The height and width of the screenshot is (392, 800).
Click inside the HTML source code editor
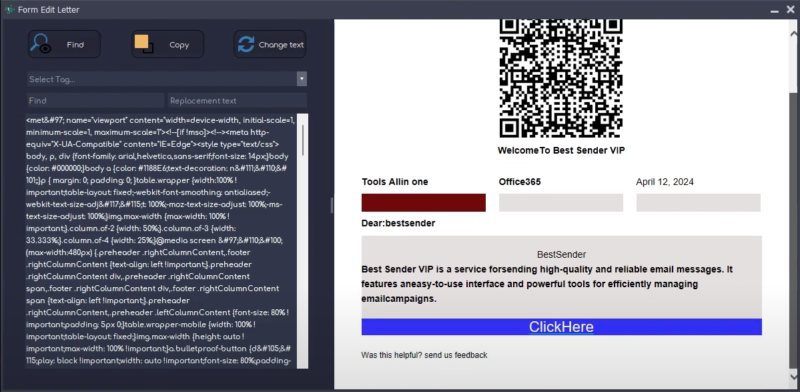(x=161, y=241)
